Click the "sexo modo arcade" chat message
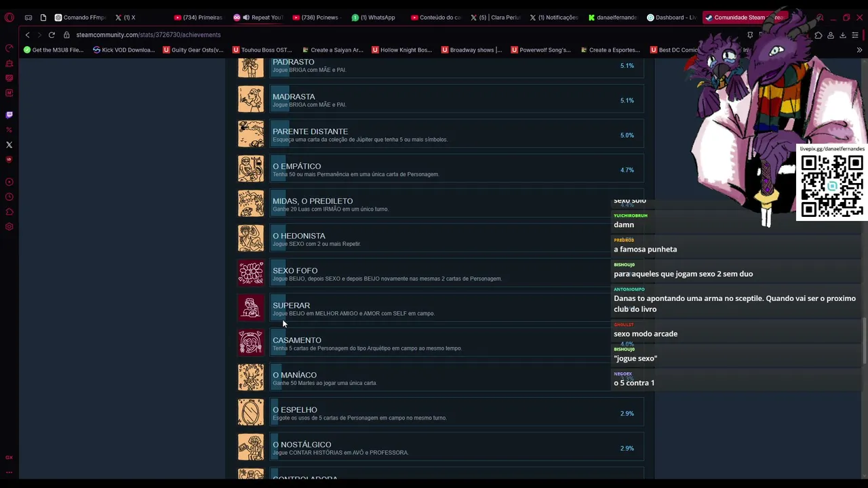This screenshot has width=868, height=488. coord(646,333)
